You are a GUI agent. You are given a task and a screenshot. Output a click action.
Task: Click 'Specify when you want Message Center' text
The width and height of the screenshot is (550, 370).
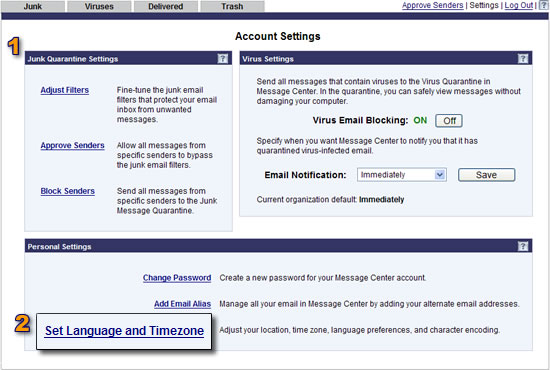click(367, 146)
